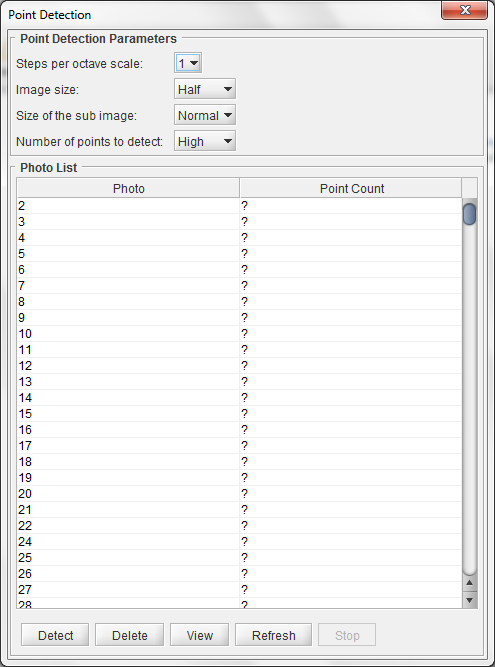Viewport: 495px width, 667px height.
Task: Click the View button
Action: point(199,635)
